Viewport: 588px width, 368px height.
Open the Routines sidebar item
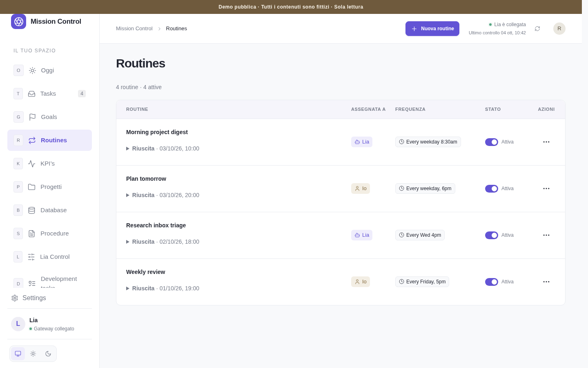(49, 140)
